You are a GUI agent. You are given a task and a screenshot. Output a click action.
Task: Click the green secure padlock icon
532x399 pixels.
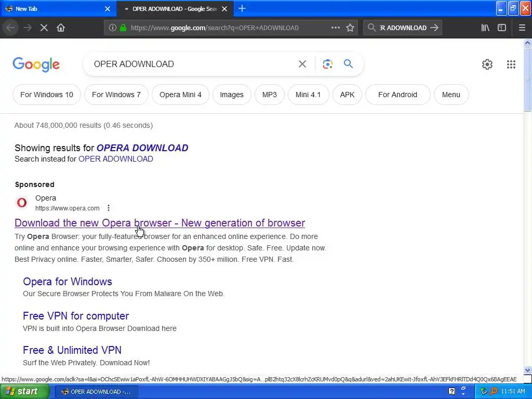123,28
